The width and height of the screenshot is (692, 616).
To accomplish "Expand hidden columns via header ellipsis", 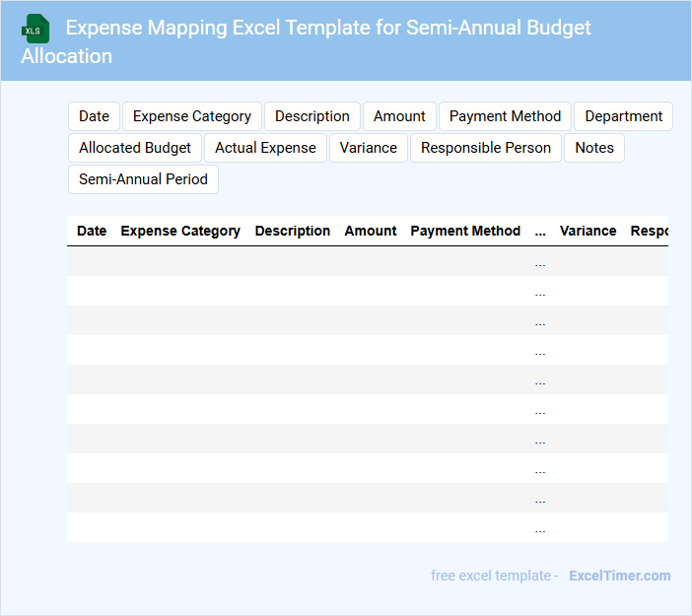I will 540,232.
